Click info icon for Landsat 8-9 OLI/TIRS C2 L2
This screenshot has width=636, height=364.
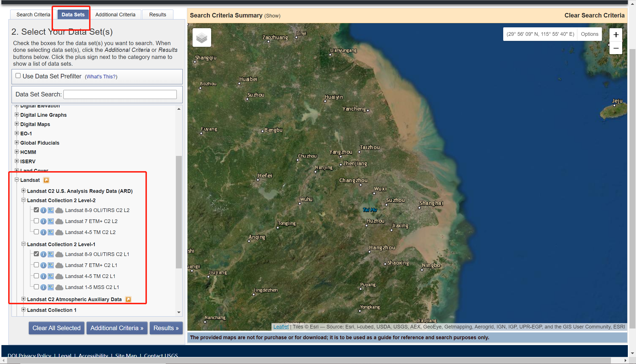coord(43,210)
